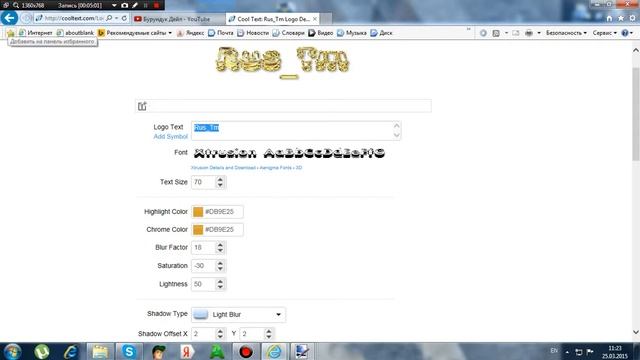Click the RSS feeds icon in command bar

(496, 33)
